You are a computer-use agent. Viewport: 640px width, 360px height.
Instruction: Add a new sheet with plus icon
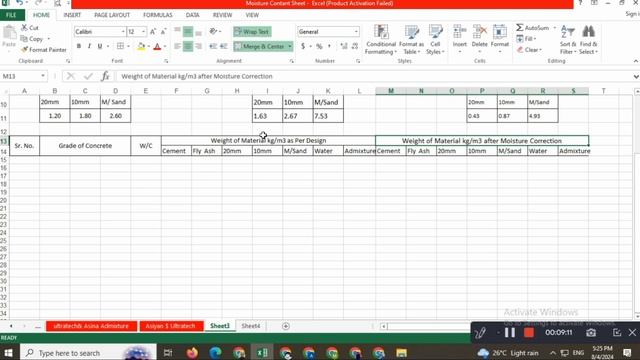(286, 326)
